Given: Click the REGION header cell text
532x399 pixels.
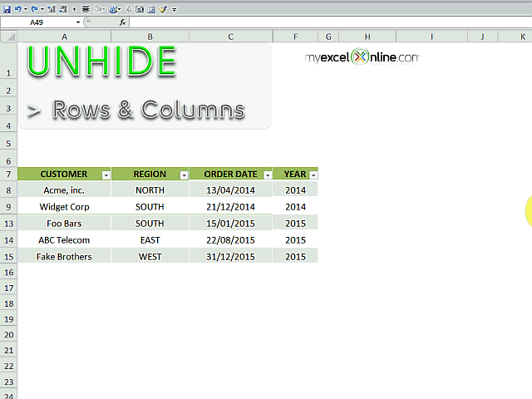Looking at the screenshot, I should pos(150,174).
